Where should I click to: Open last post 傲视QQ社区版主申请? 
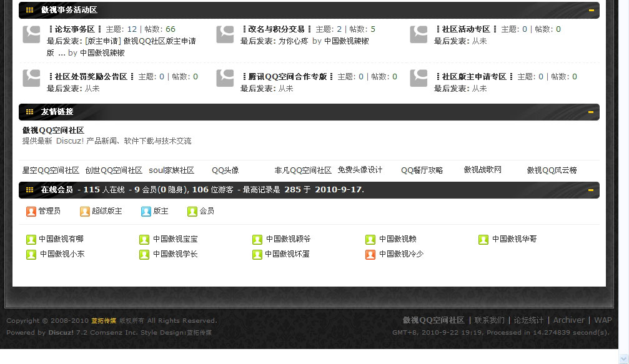click(141, 41)
